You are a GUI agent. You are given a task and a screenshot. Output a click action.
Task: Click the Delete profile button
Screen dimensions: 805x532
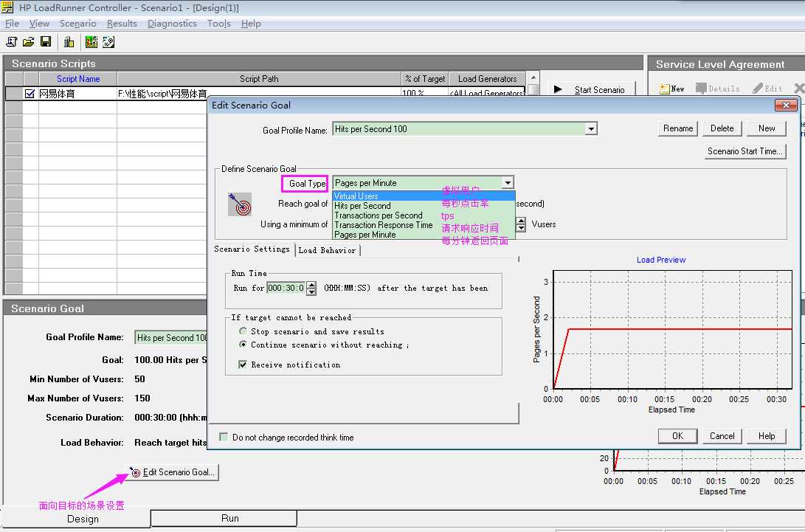pyautogui.click(x=722, y=128)
